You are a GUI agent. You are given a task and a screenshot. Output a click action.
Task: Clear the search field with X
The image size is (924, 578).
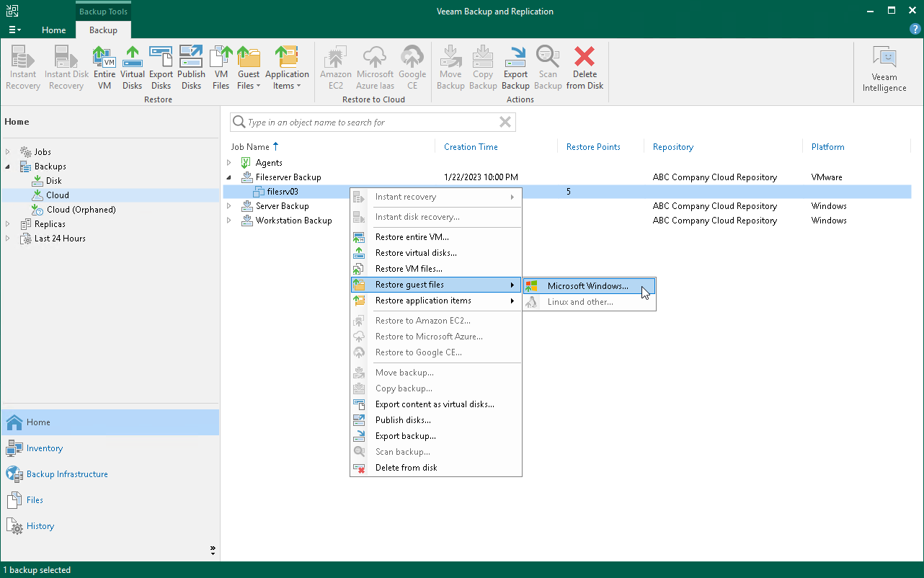(x=505, y=123)
